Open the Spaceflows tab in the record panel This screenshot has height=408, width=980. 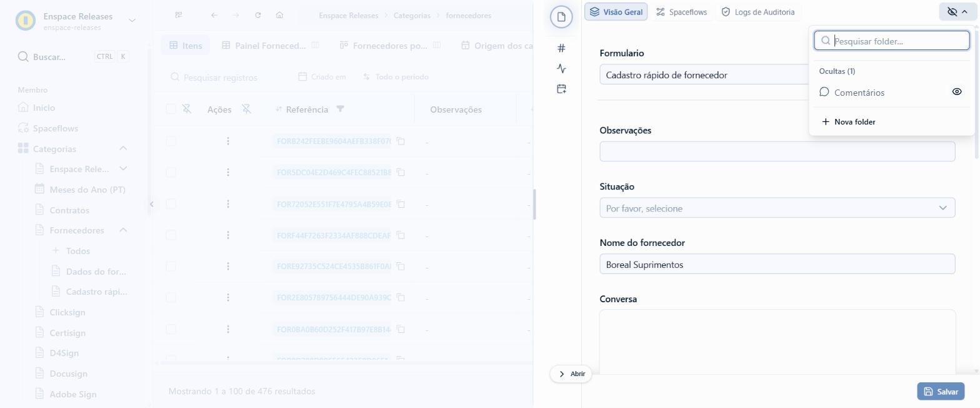point(682,12)
